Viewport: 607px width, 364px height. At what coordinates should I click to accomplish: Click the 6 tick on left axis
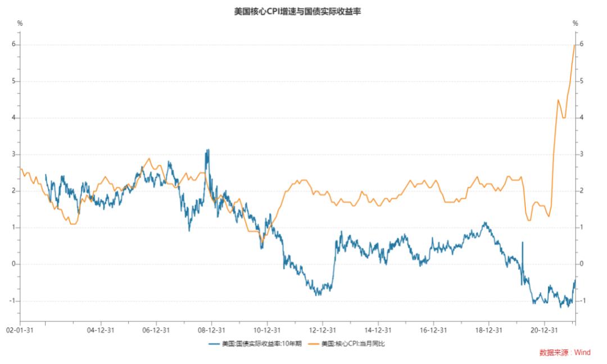[13, 44]
